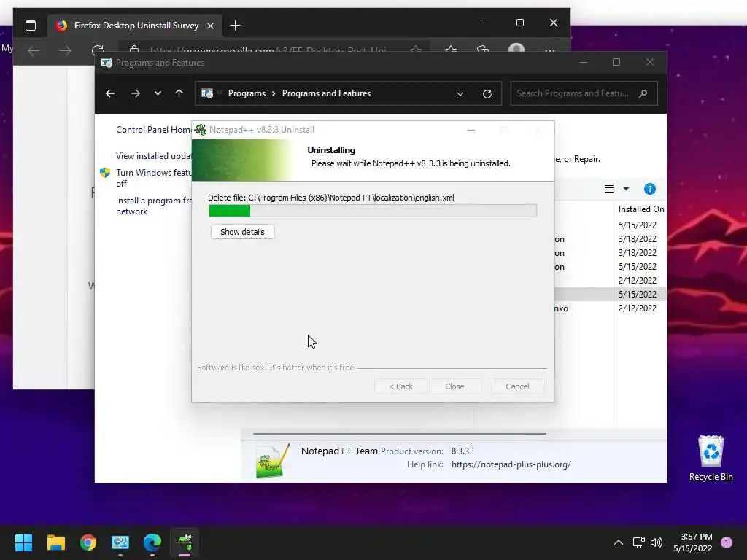This screenshot has height=560, width=747.
Task: Open the notification badge in taskbar
Action: pyautogui.click(x=727, y=542)
